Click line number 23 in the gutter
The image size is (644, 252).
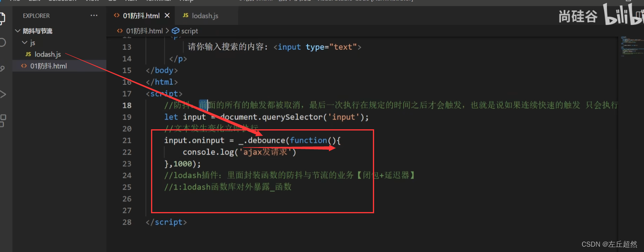(127, 164)
